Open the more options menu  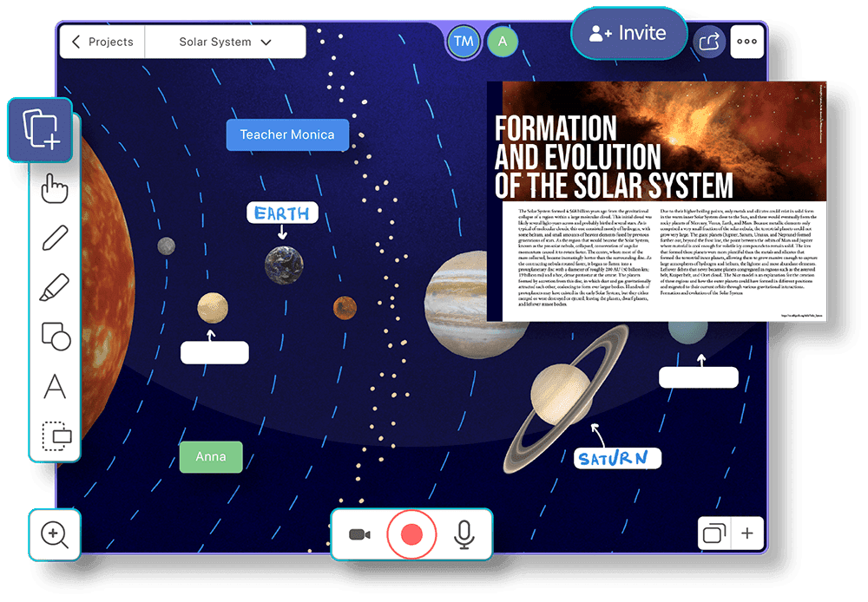(x=746, y=42)
